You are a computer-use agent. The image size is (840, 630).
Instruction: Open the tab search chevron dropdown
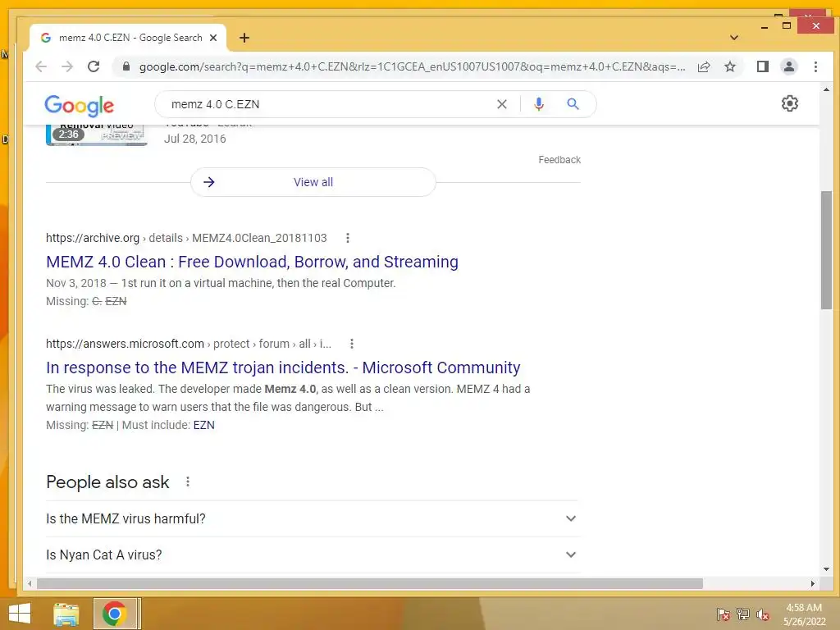tap(734, 38)
